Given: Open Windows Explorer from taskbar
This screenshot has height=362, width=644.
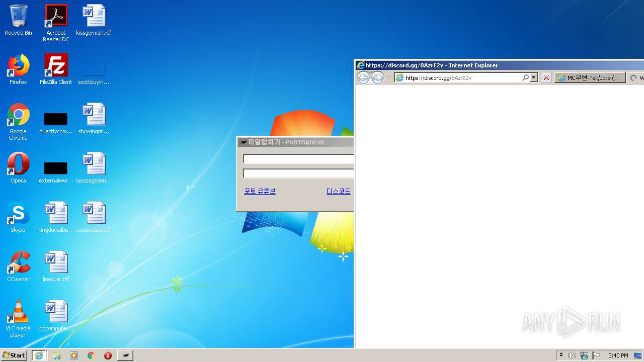Looking at the screenshot, I should point(57,355).
